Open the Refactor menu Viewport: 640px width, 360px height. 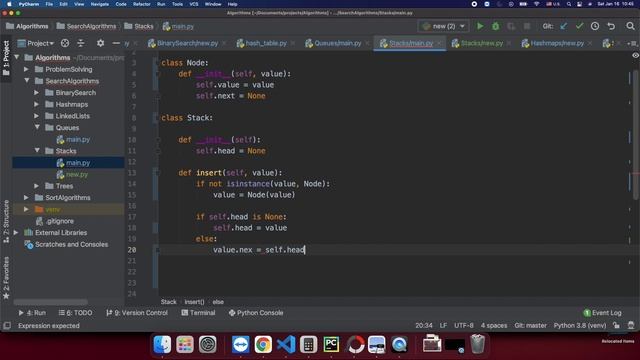tap(141, 4)
